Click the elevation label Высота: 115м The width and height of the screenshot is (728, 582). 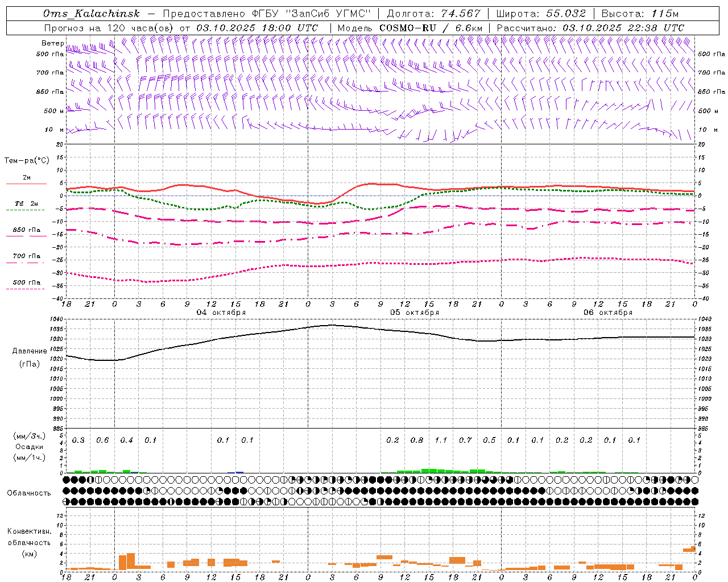pyautogui.click(x=640, y=14)
